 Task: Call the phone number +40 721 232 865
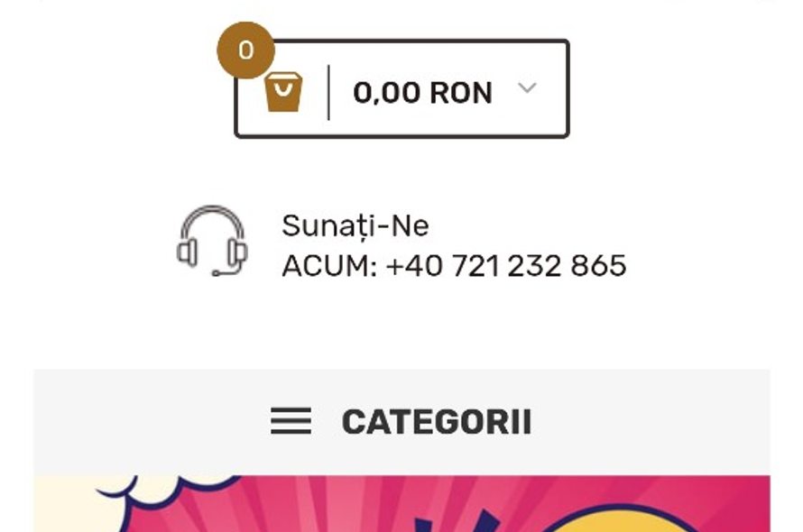point(506,266)
